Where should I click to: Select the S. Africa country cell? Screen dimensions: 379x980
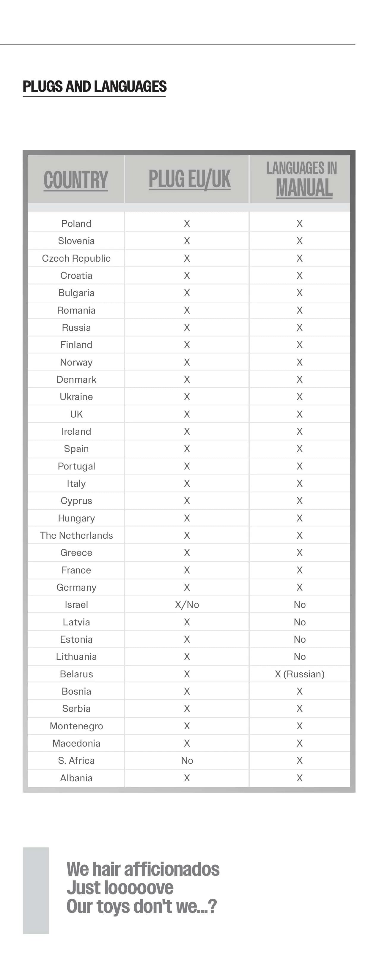click(76, 760)
